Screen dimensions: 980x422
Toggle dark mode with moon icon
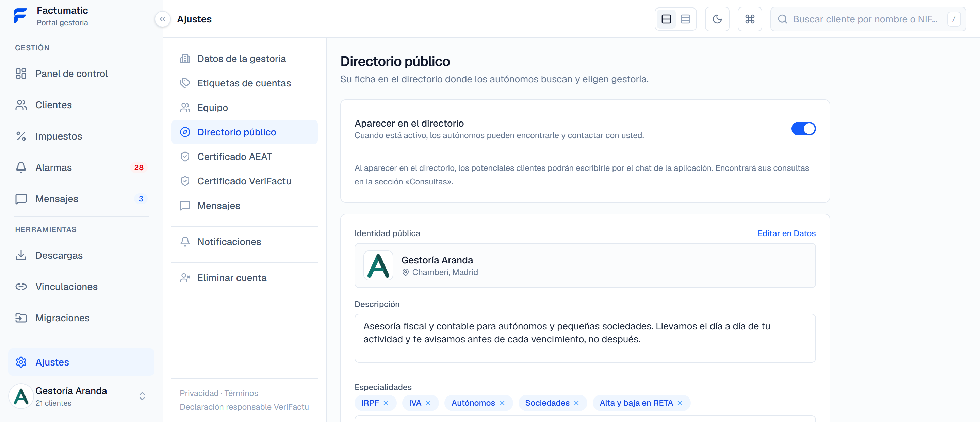[717, 19]
